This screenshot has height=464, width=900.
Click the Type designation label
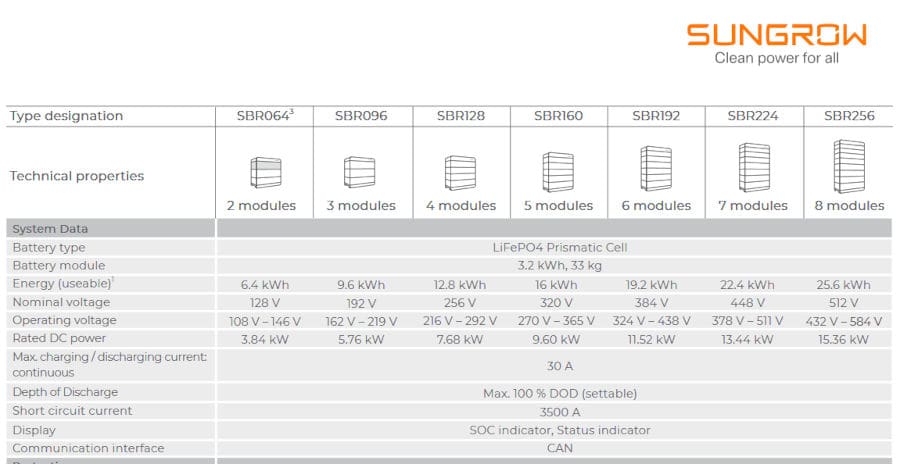coord(67,116)
